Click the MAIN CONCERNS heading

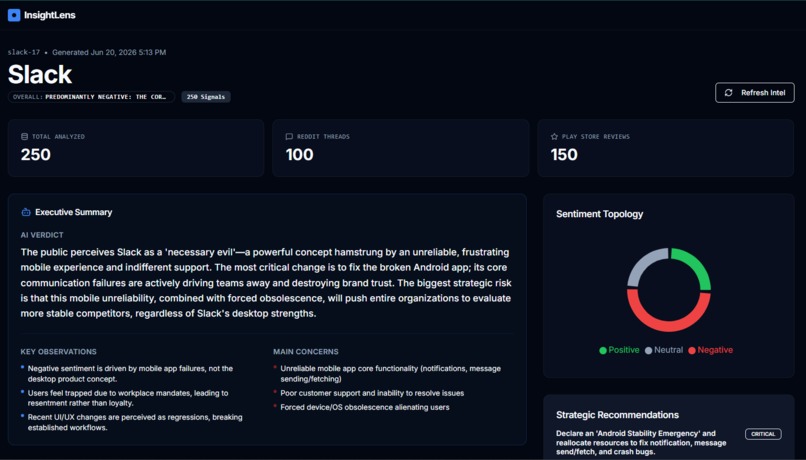pyautogui.click(x=306, y=352)
